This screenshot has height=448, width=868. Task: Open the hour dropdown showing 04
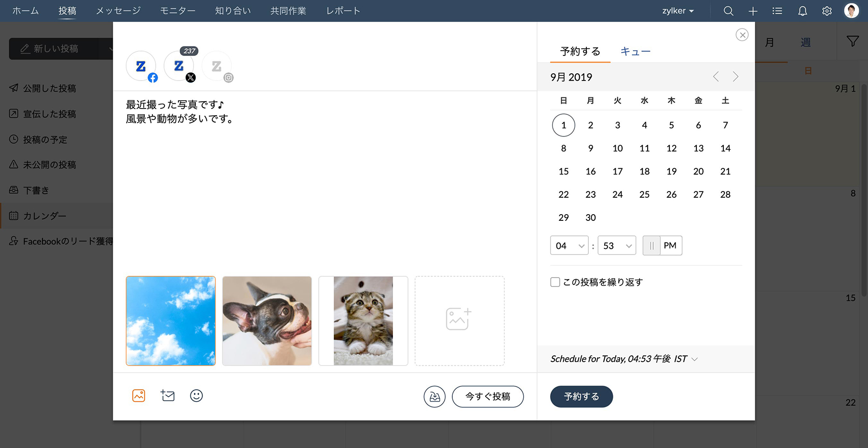[569, 245]
